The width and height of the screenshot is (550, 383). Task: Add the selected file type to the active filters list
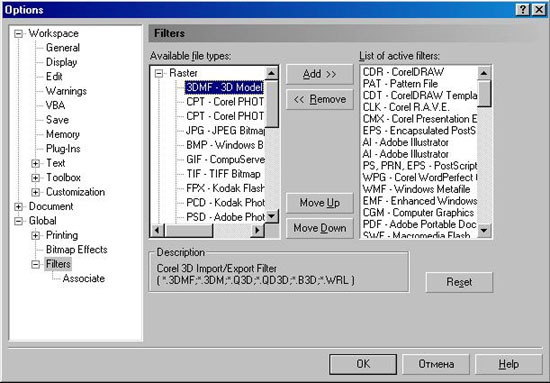(x=320, y=74)
